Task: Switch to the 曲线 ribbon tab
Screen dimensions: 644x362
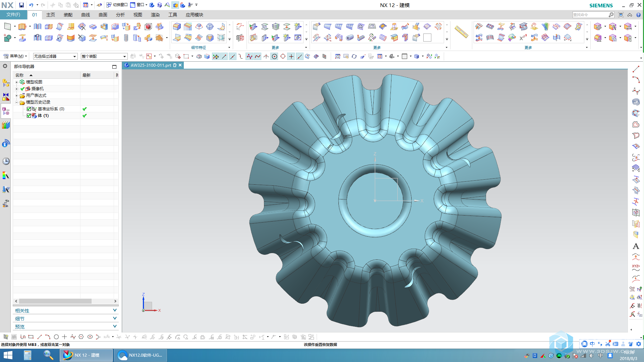Action: point(86,15)
